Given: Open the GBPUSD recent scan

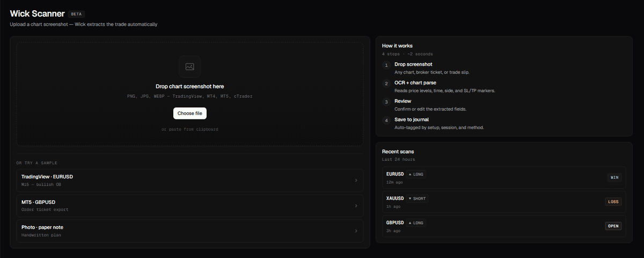Looking at the screenshot, I should pyautogui.click(x=504, y=226).
